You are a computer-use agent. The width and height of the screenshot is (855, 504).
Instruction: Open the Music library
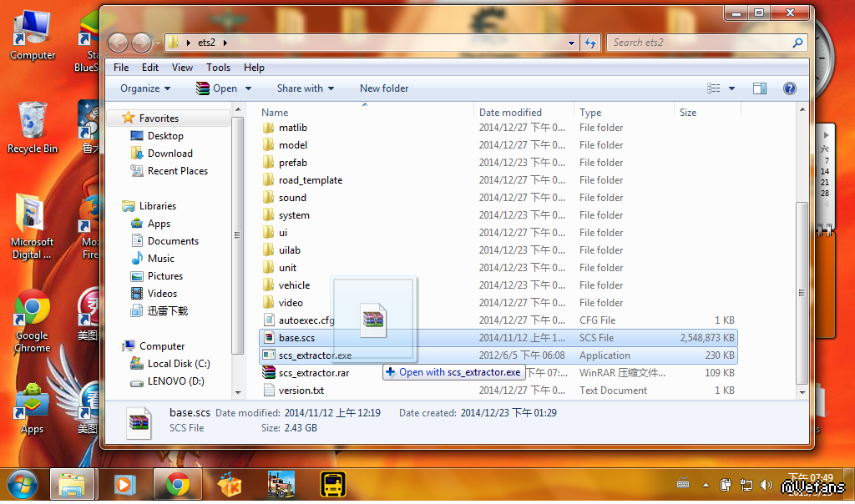pos(161,259)
